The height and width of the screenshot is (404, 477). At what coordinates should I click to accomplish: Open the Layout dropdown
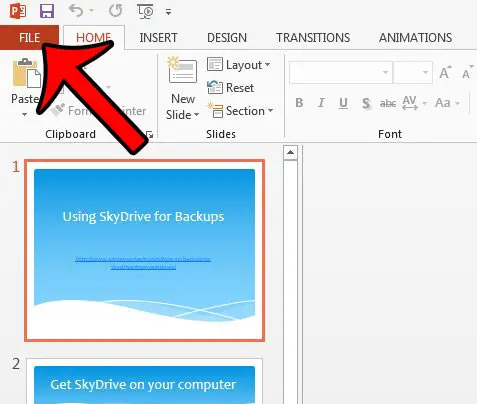point(239,65)
